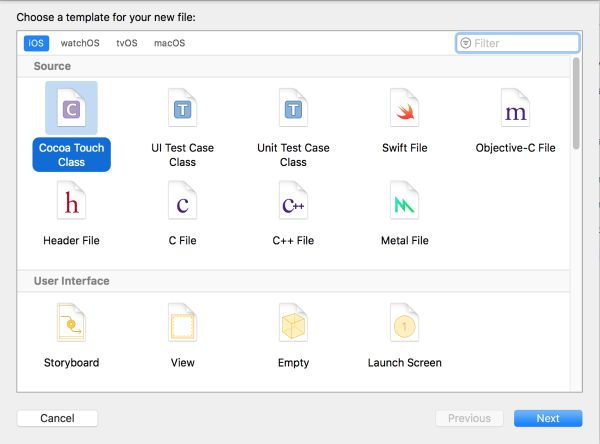Screen dimensions: 600x444
Task: Pick the View interface template icon
Action: [183, 322]
